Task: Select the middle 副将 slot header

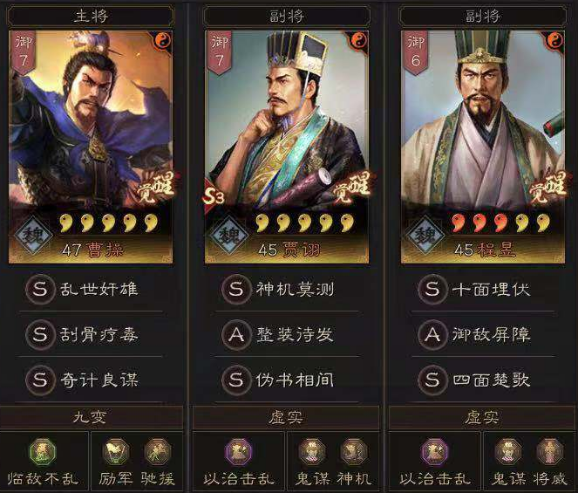Action: pos(287,16)
